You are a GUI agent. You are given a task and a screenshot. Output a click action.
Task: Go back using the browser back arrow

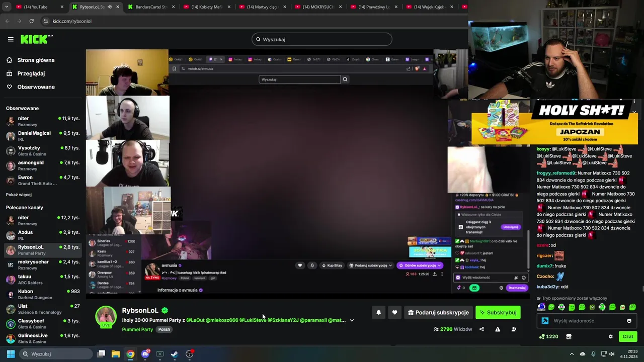(7, 21)
